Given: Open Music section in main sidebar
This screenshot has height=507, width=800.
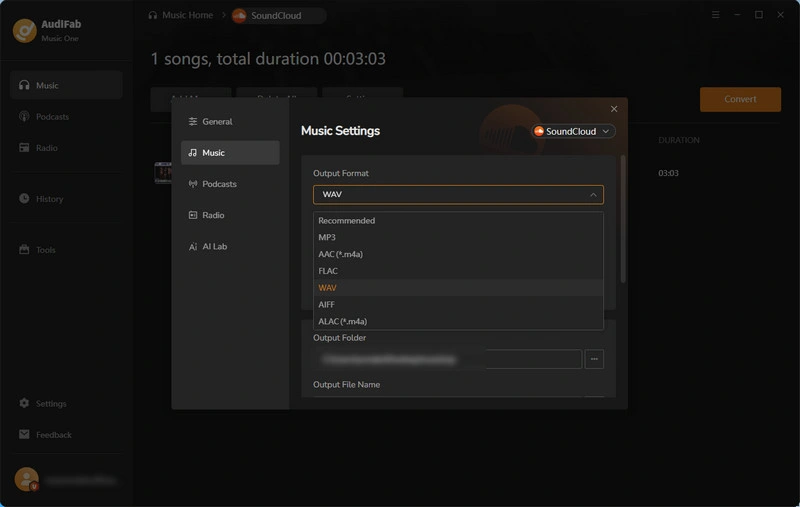Looking at the screenshot, I should coord(66,85).
